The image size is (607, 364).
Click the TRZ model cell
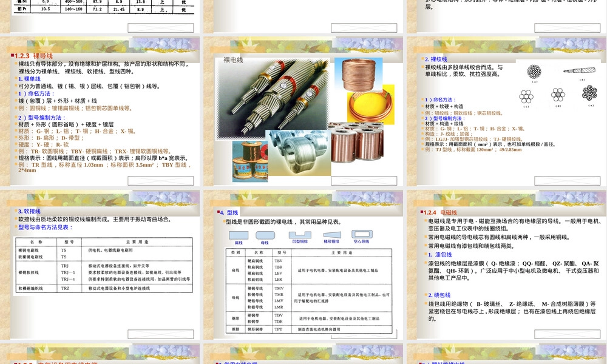coord(65,288)
